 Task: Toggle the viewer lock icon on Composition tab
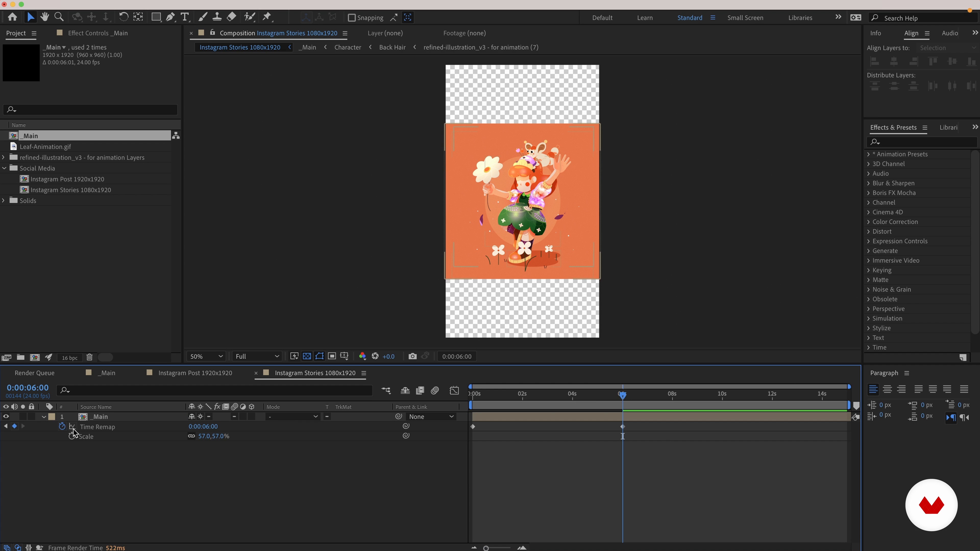(212, 33)
